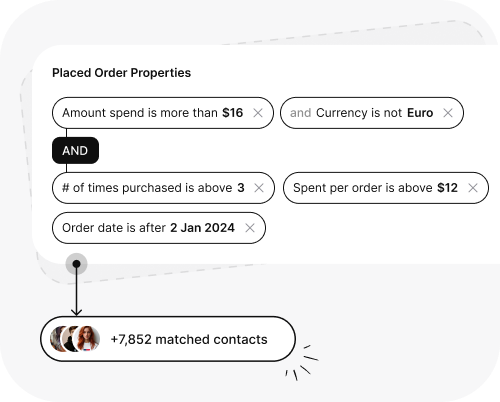
Task: Open the 2 Jan 2024 date picker
Action: 202,228
